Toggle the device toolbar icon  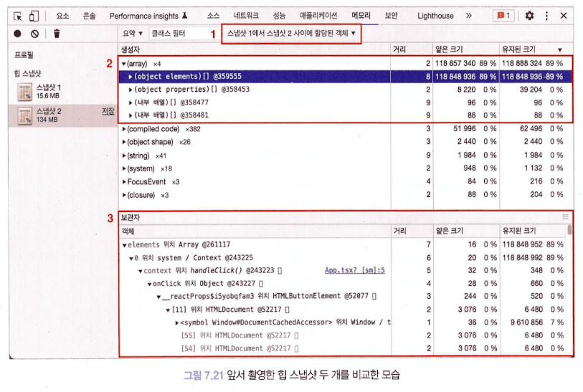tap(34, 16)
